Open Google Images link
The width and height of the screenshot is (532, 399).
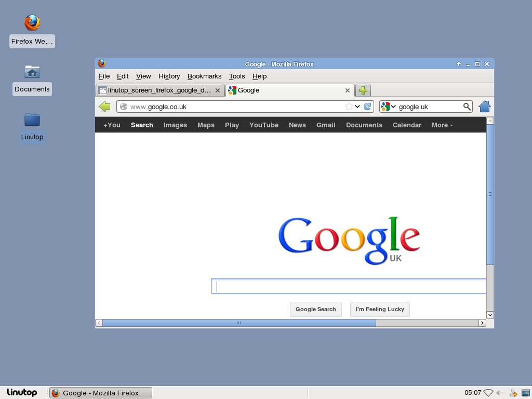175,125
